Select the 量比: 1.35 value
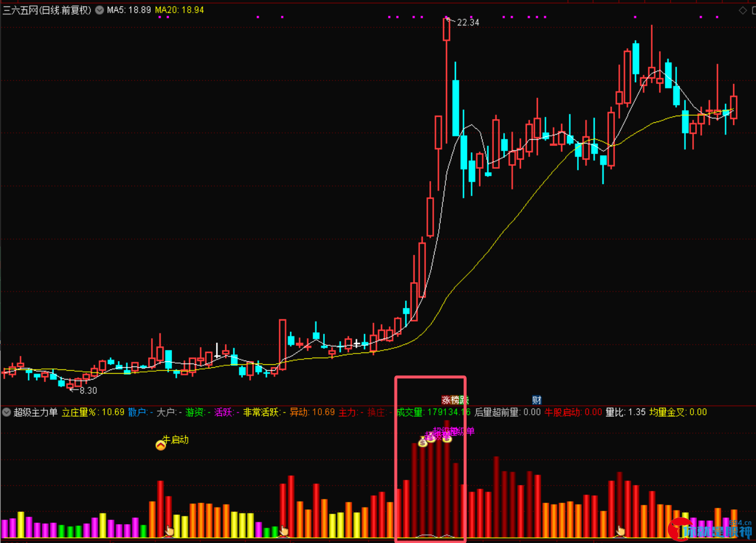The height and width of the screenshot is (543, 756). click(x=625, y=412)
